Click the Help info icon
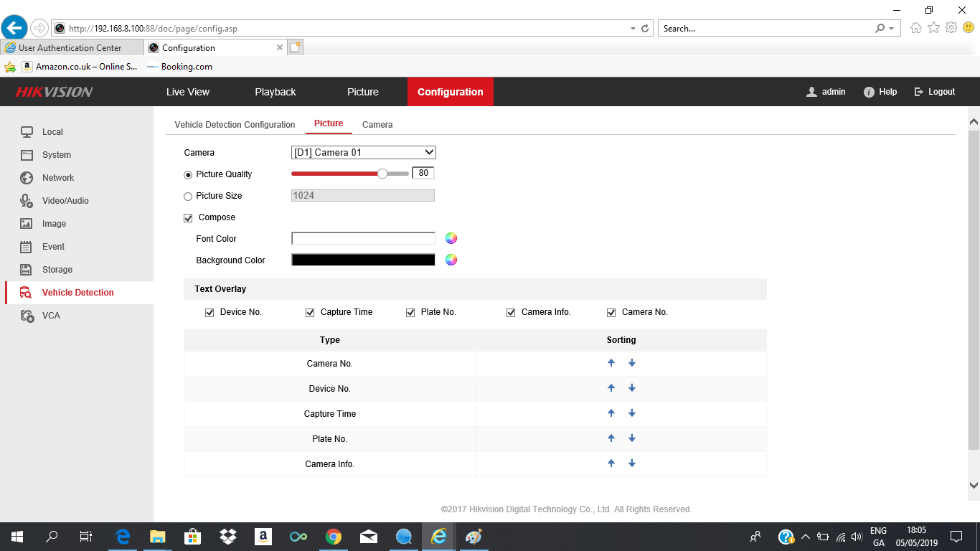Screen dimensions: 980x551 coord(869,92)
